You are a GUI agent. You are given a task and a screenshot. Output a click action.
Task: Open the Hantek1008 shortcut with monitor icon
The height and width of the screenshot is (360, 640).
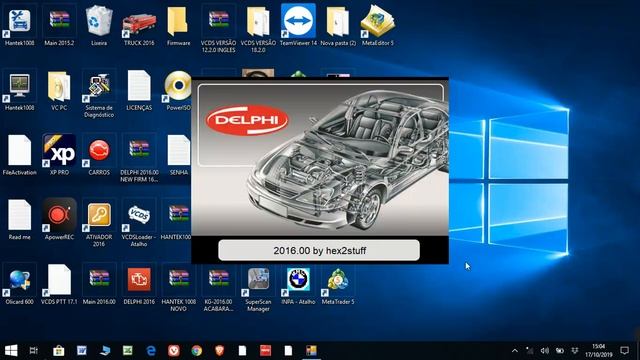click(20, 91)
